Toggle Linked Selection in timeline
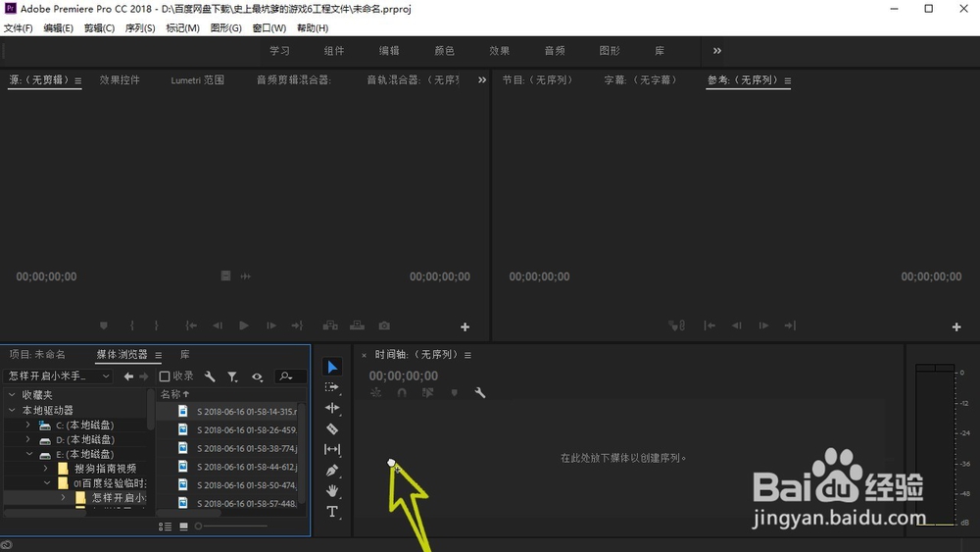Screen dimensions: 980x552 coord(427,392)
